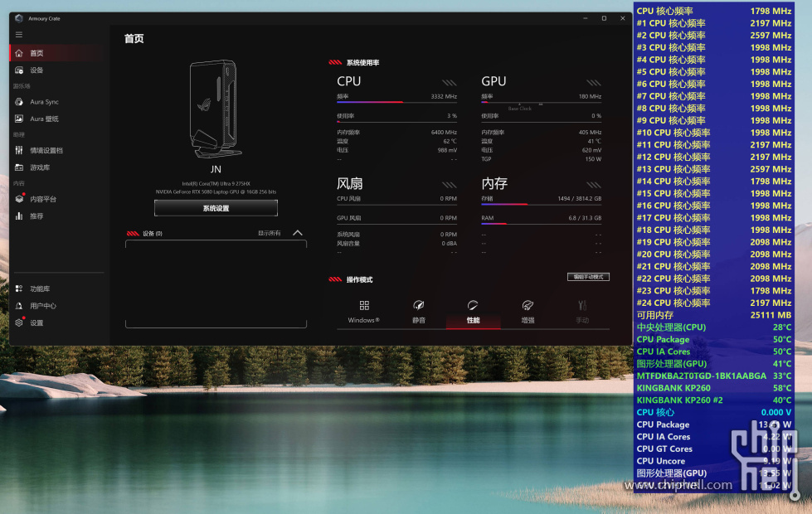Open 用户中心 user center

(x=59, y=306)
